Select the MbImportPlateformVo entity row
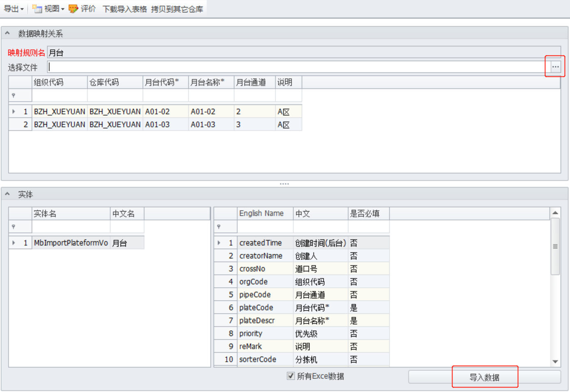570x392 pixels. [71, 243]
